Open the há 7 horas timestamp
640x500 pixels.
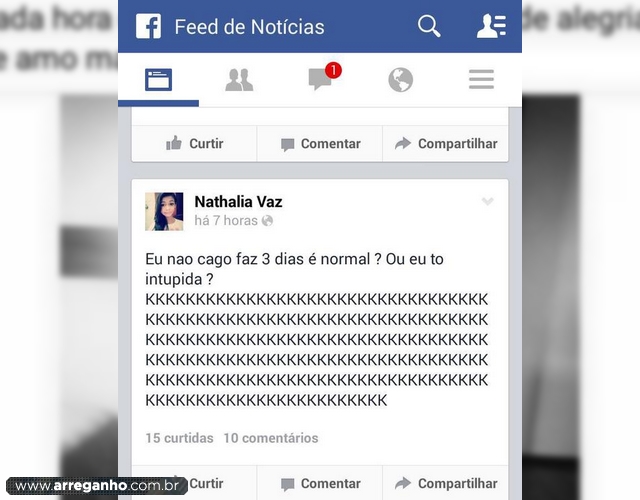click(x=226, y=220)
